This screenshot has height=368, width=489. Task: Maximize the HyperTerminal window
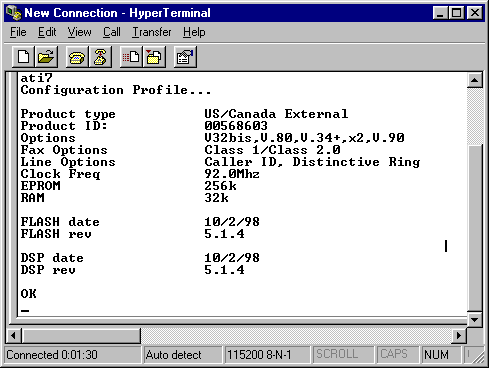(456, 13)
